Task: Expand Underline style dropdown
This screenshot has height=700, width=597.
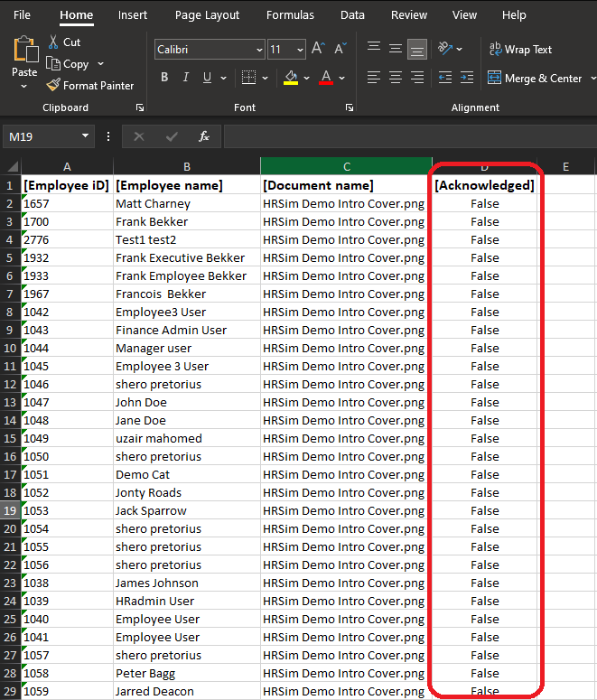Action: (223, 78)
